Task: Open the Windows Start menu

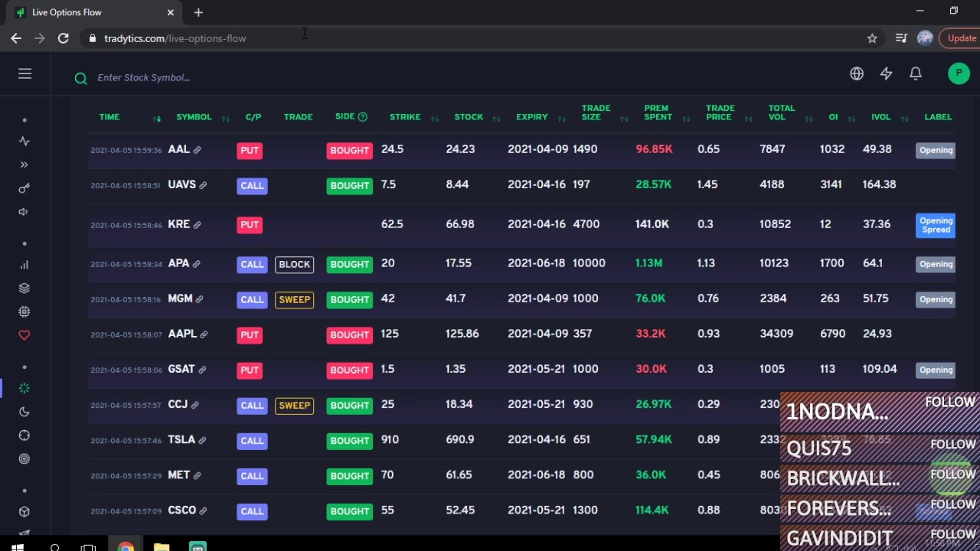Action: (18, 546)
